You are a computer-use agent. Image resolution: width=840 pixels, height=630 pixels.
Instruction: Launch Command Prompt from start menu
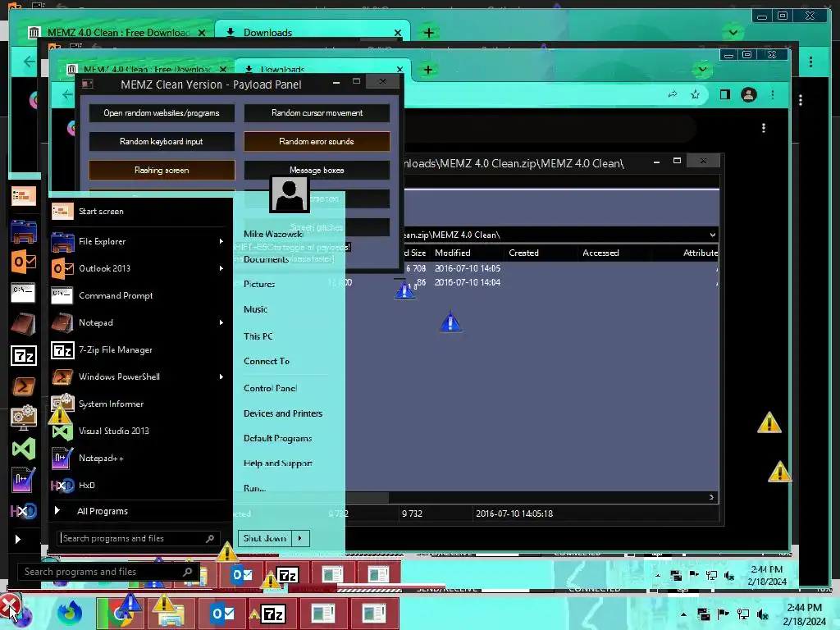pyautogui.click(x=140, y=295)
